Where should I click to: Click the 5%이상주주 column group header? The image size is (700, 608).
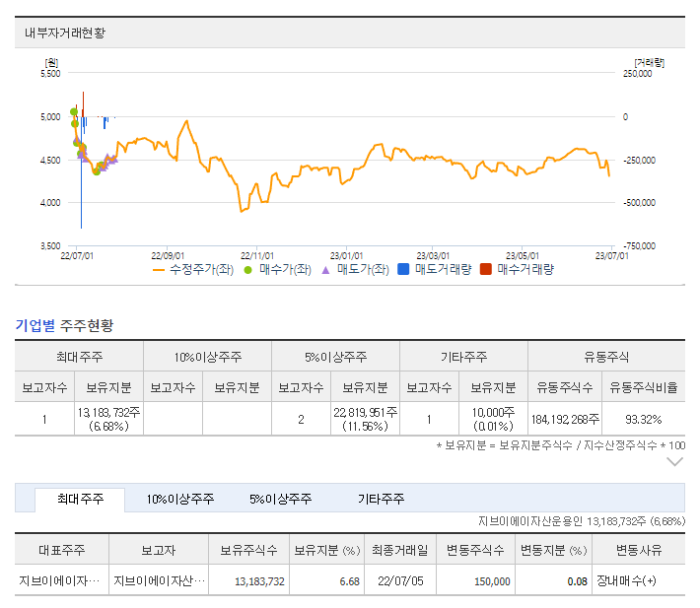(x=336, y=357)
